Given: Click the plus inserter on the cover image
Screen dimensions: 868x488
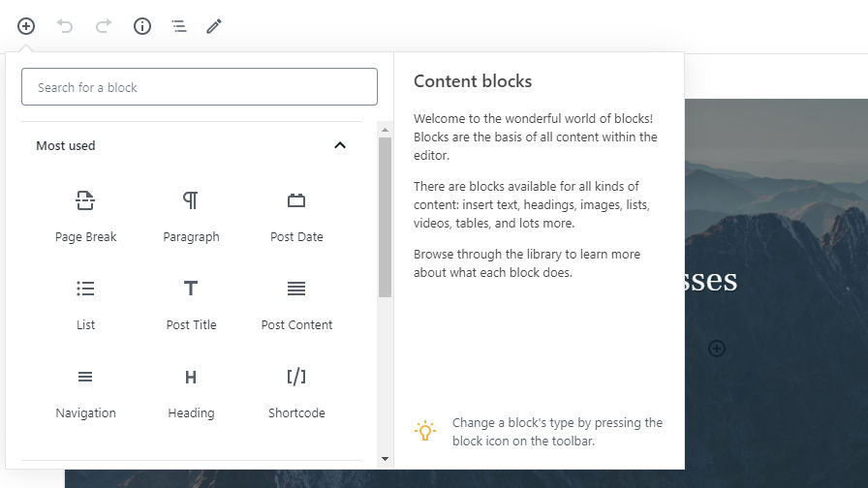Looking at the screenshot, I should (x=717, y=349).
